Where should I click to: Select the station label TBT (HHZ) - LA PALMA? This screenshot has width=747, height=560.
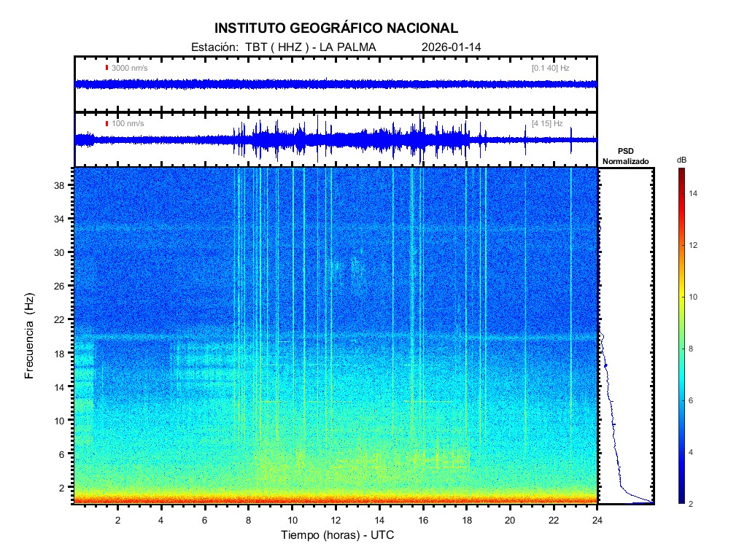(x=282, y=47)
